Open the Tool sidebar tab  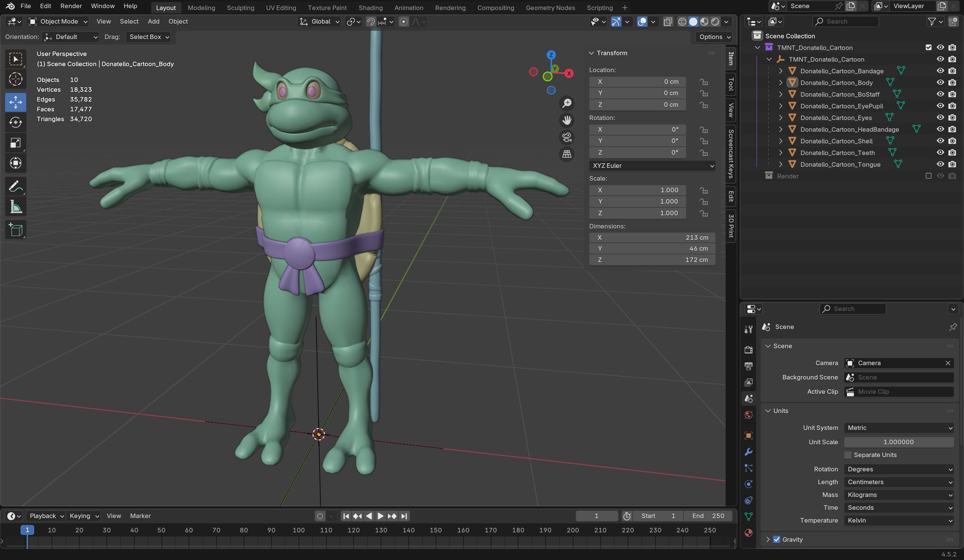pyautogui.click(x=731, y=85)
